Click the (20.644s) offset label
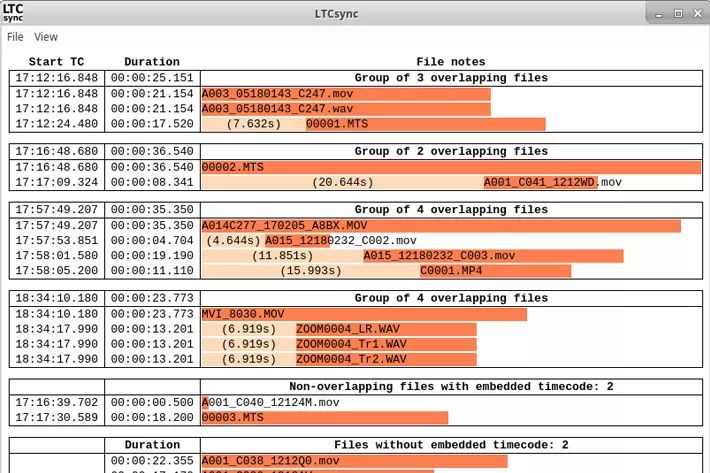 coord(343,182)
